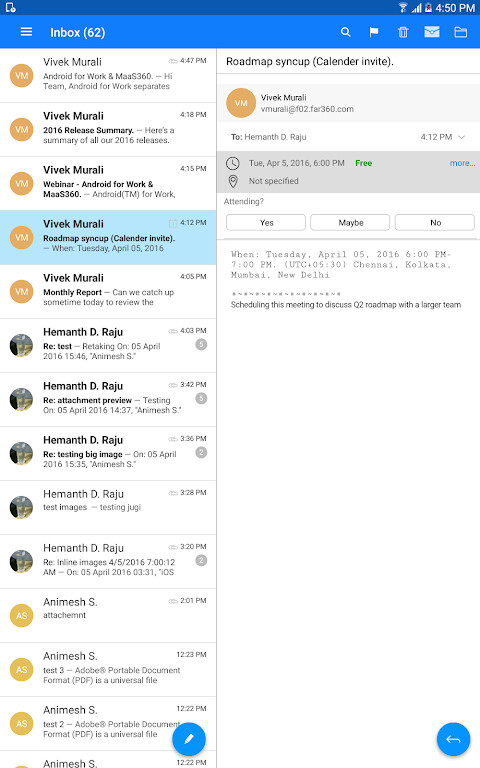Click sender avatar VM in message header

pyautogui.click(x=241, y=103)
